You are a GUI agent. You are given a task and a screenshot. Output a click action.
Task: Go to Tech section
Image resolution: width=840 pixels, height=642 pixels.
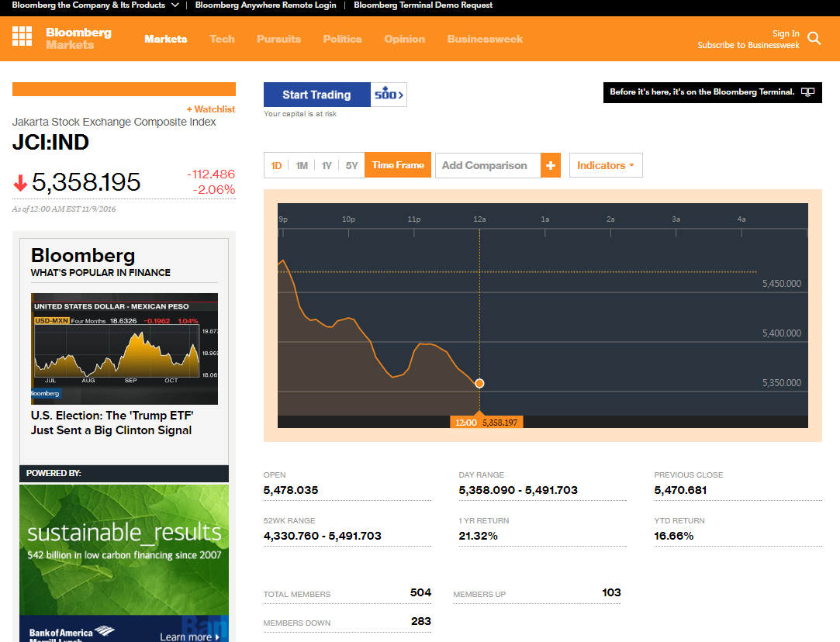222,39
